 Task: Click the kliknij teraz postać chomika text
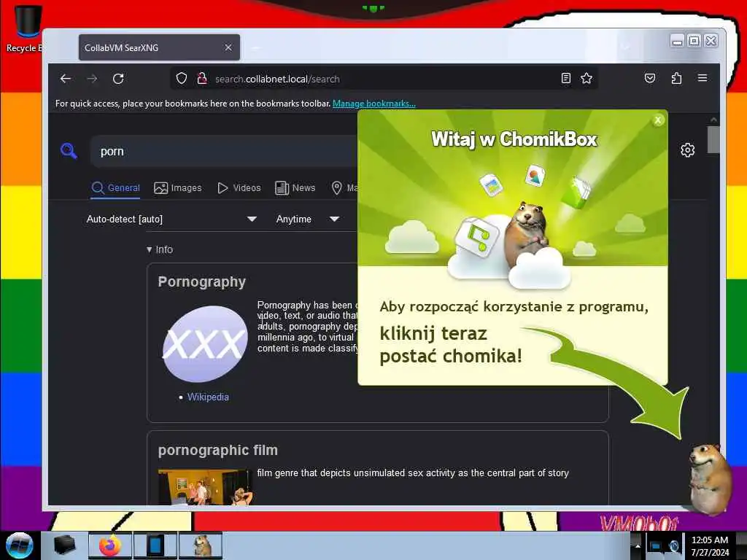coord(451,345)
